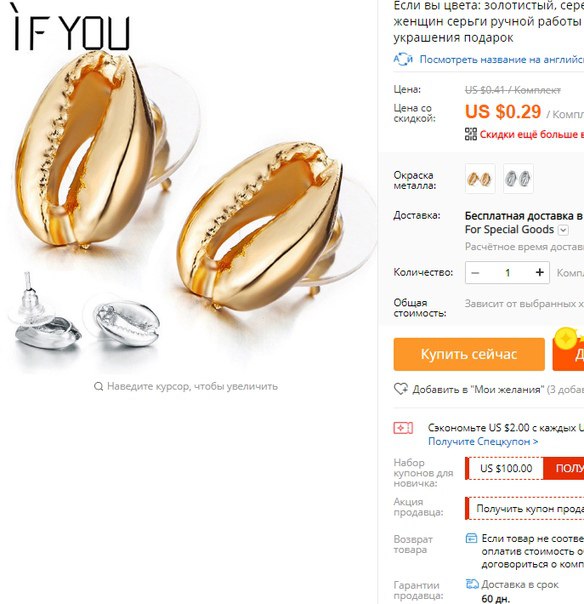
Task: Click the magnifier icon under product image
Action: [98, 386]
